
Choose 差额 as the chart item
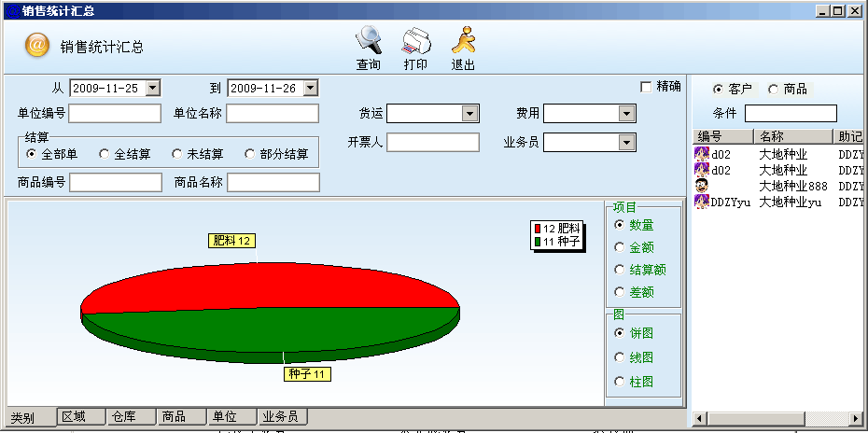(620, 292)
